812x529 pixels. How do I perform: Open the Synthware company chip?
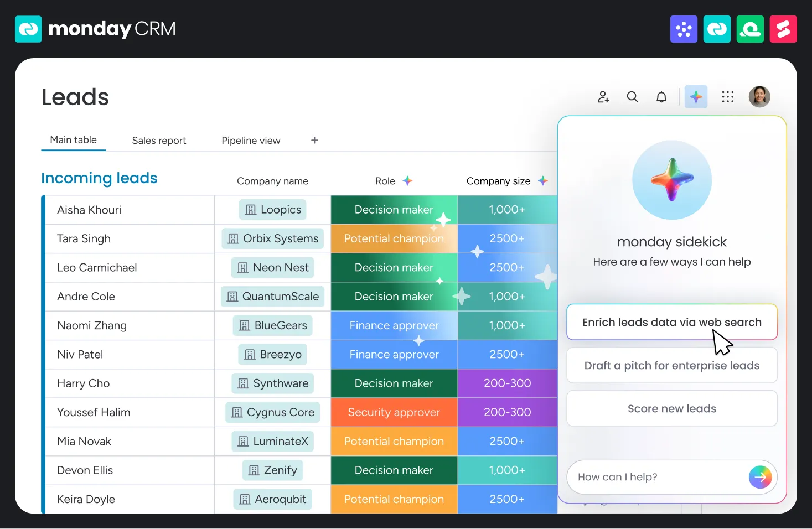click(x=273, y=383)
